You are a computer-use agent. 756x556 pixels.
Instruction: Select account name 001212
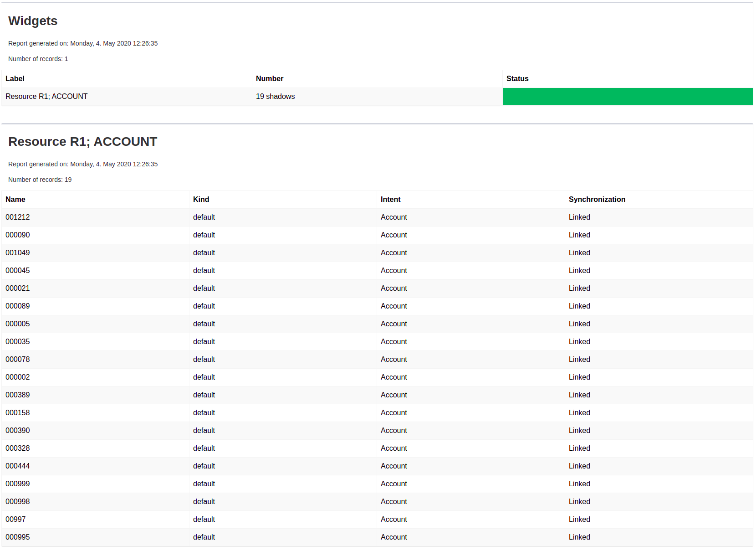click(x=18, y=217)
